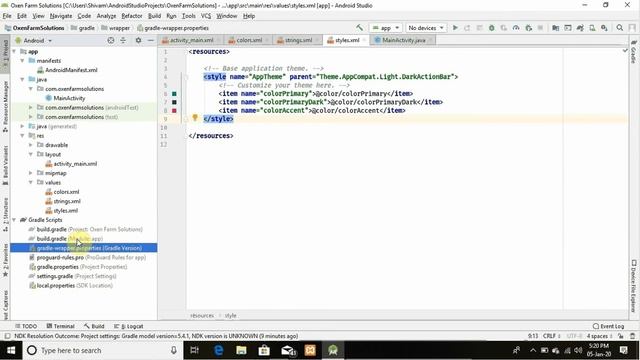This screenshot has width=640, height=360.
Task: Open File Explorer from taskbar
Action: click(x=241, y=350)
